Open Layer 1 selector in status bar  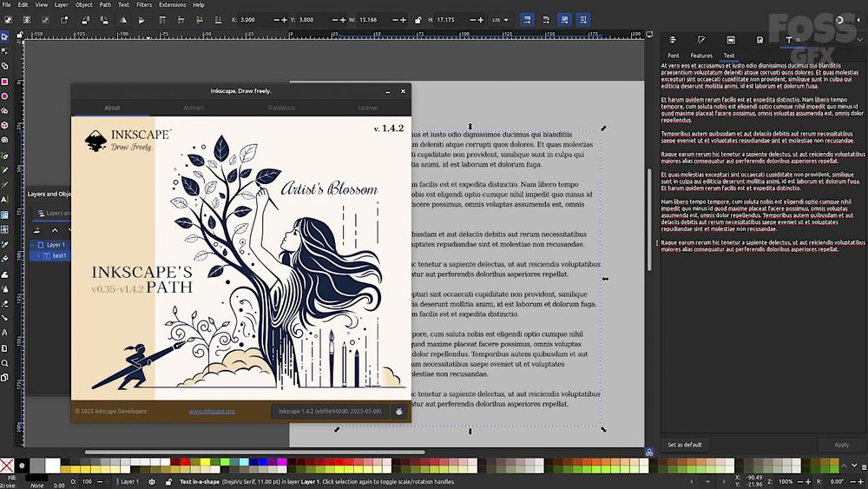130,482
